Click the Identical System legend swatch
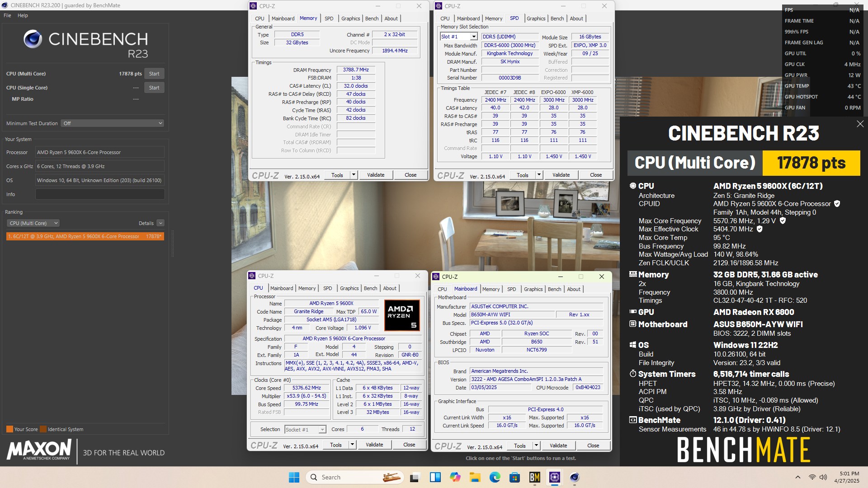This screenshot has height=488, width=868. click(x=43, y=429)
